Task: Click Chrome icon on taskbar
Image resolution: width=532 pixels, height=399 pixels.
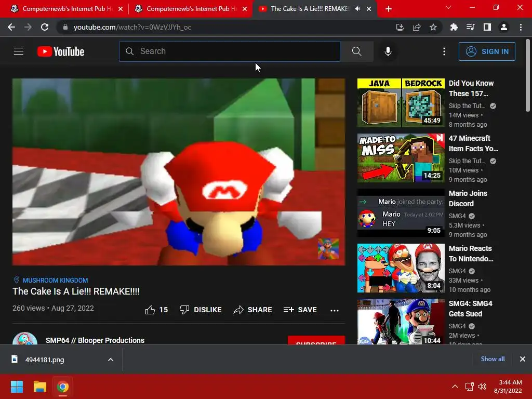Action: point(63,387)
